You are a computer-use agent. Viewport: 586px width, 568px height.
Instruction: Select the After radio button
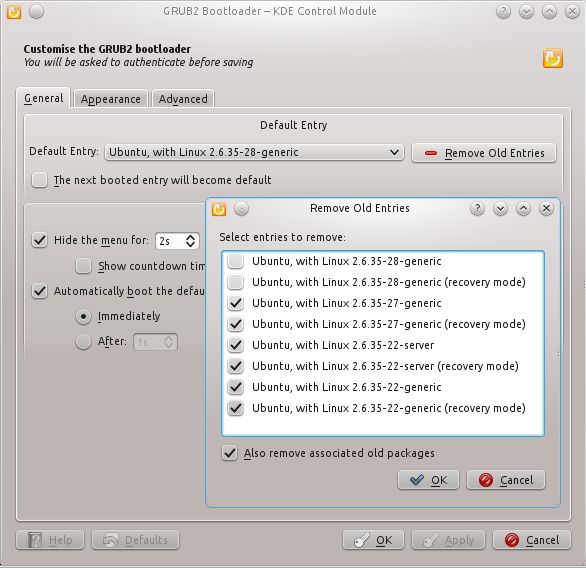coord(83,342)
